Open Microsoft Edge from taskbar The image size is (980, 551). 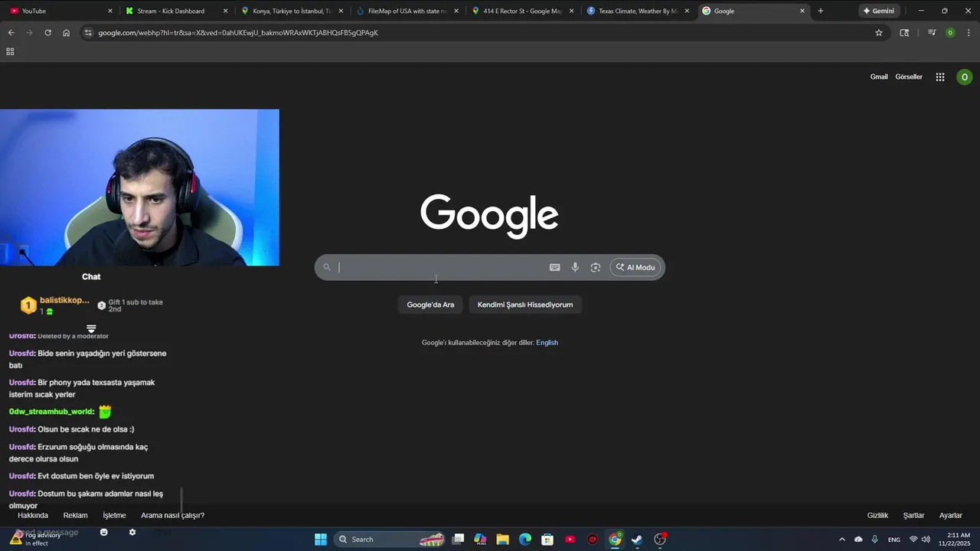point(525,540)
